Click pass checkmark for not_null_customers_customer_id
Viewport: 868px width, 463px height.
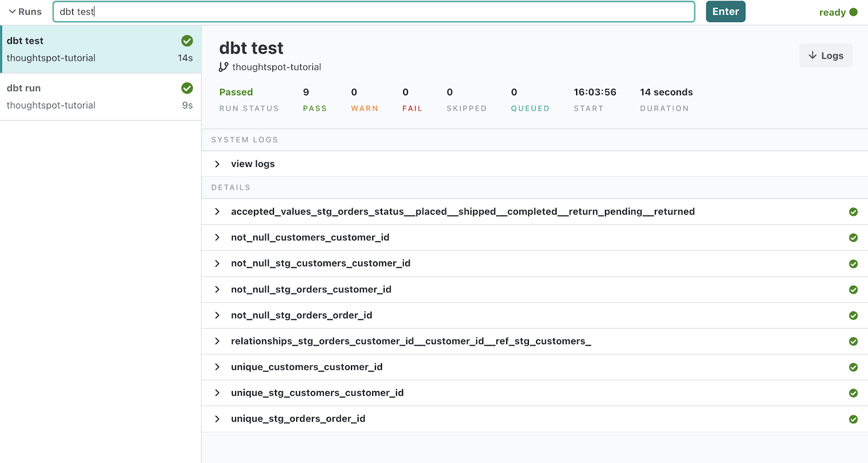[853, 237]
